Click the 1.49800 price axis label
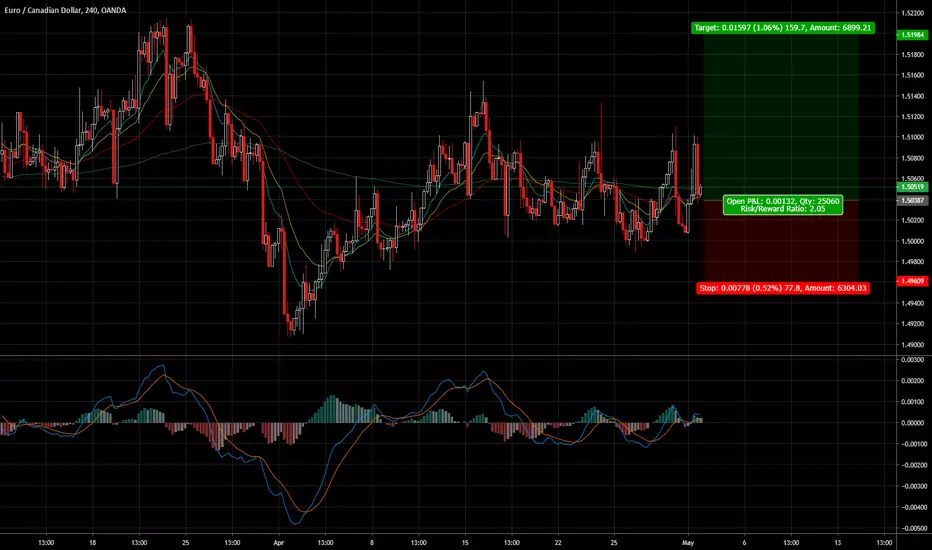 click(912, 262)
